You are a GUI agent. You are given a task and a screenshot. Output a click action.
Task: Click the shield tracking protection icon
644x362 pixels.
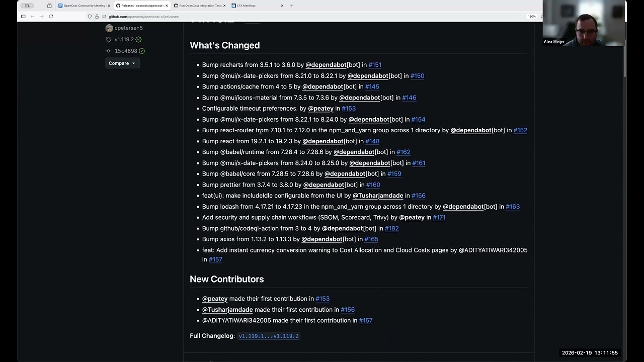point(90,17)
